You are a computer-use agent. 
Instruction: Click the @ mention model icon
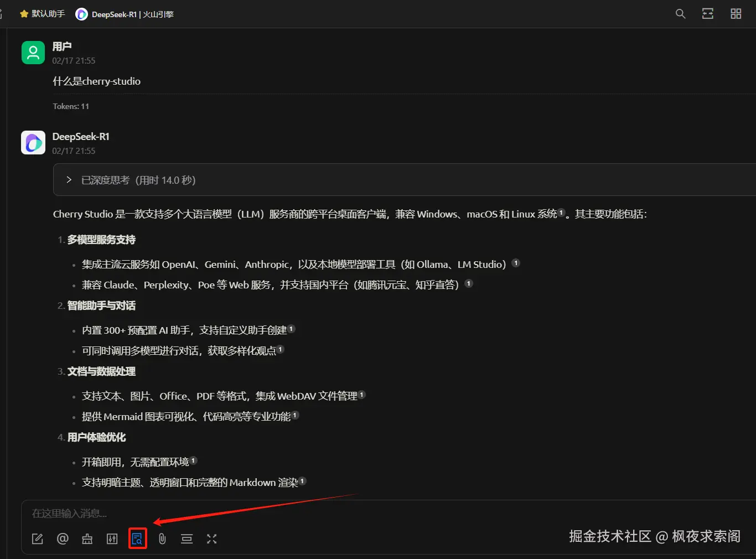point(63,539)
